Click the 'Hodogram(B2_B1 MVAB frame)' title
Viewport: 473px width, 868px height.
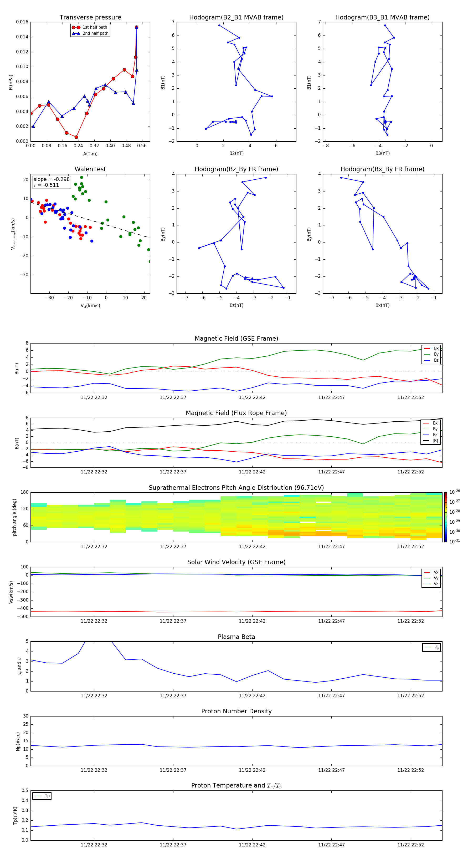[236, 18]
